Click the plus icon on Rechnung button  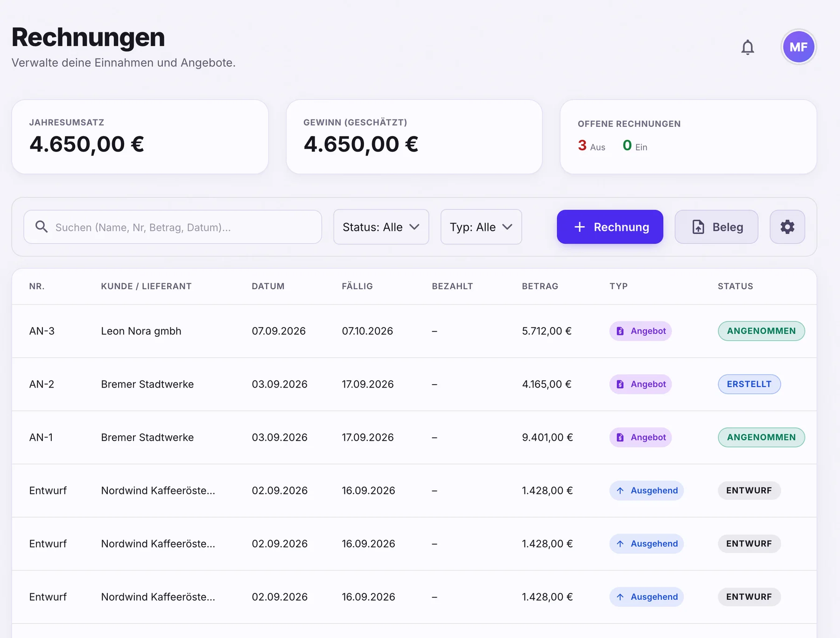[580, 227]
